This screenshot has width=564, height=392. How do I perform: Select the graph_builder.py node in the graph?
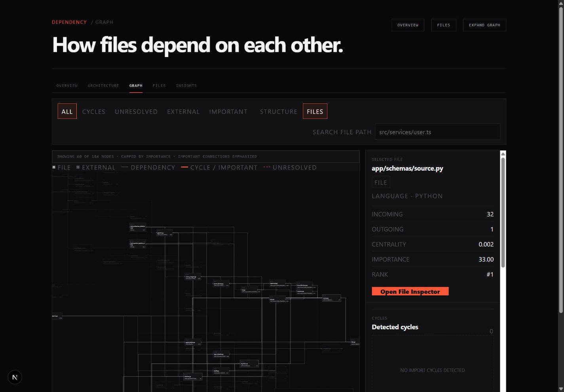[193, 343]
